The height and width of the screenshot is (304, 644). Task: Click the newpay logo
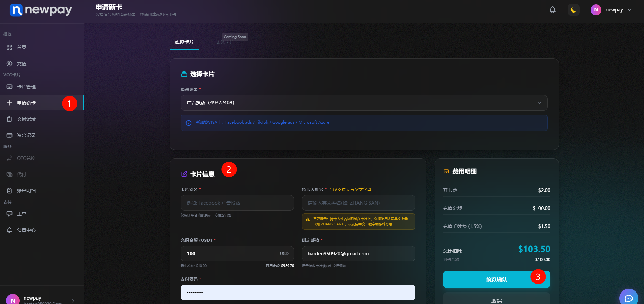(x=41, y=10)
